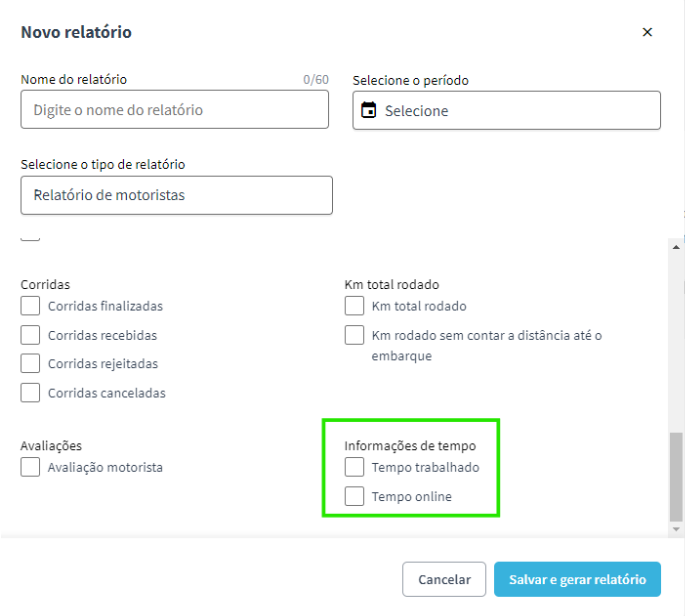This screenshot has width=685, height=616.
Task: Click the calendar icon in period field
Action: click(x=368, y=110)
